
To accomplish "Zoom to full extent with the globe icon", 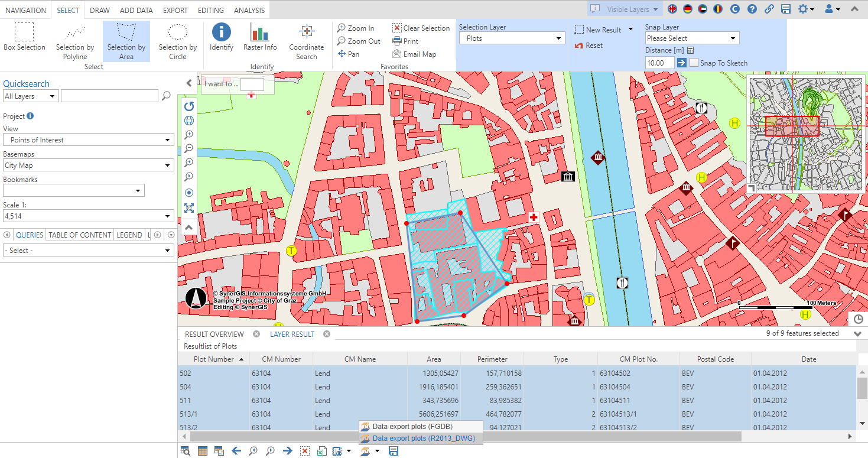I will coord(188,121).
